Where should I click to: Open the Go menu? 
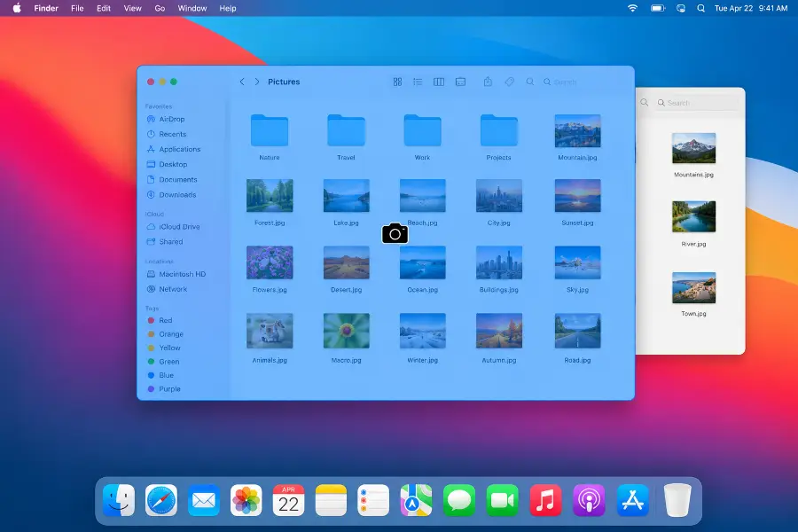coord(160,8)
